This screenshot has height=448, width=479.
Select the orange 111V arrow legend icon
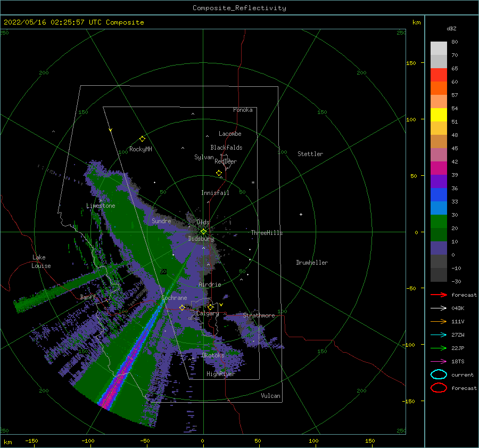pyautogui.click(x=439, y=321)
